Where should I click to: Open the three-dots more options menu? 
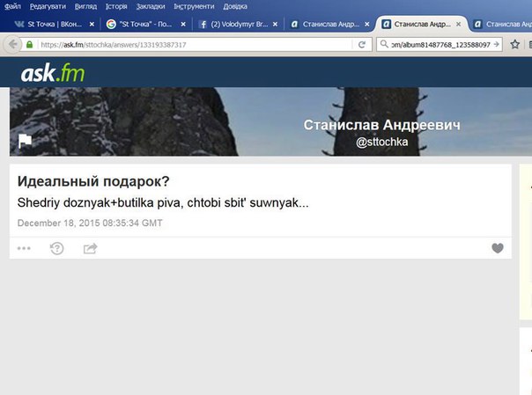(24, 249)
